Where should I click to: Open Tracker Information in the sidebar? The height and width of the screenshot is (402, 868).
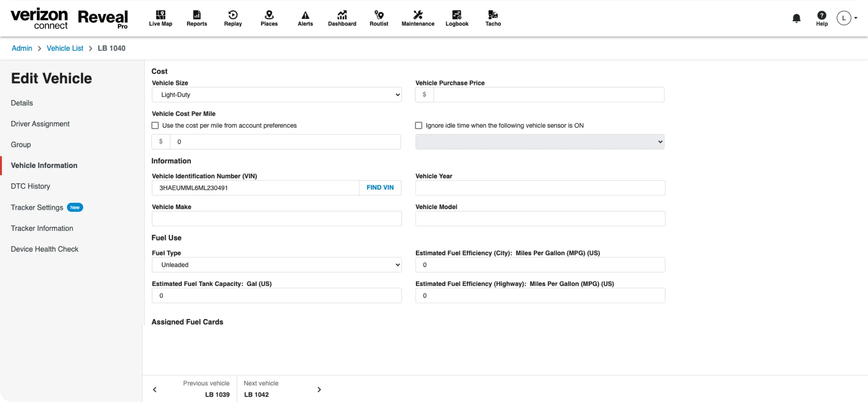42,228
